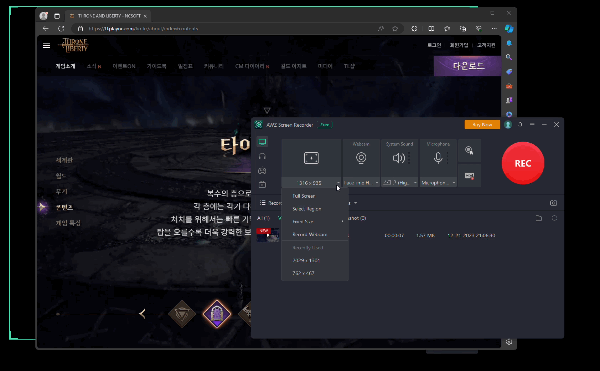The height and width of the screenshot is (371, 600).
Task: Open the Fixed Size submenu
Action: click(x=315, y=222)
